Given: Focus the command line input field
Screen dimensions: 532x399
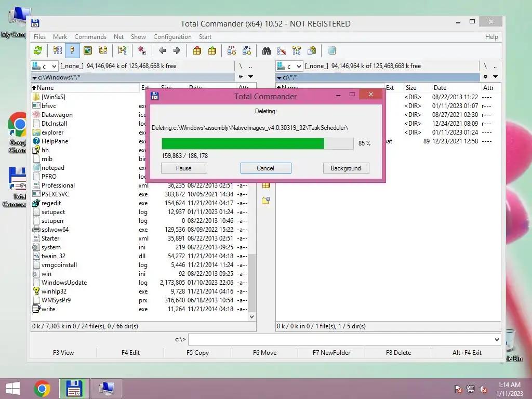Looking at the screenshot, I should click(341, 340).
